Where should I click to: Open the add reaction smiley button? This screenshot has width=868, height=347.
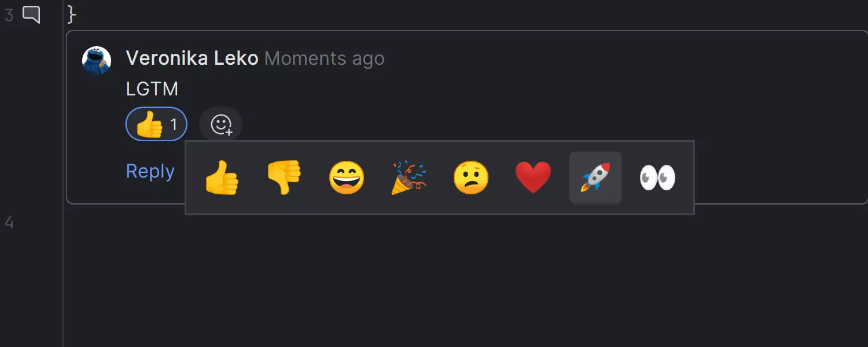click(x=221, y=124)
